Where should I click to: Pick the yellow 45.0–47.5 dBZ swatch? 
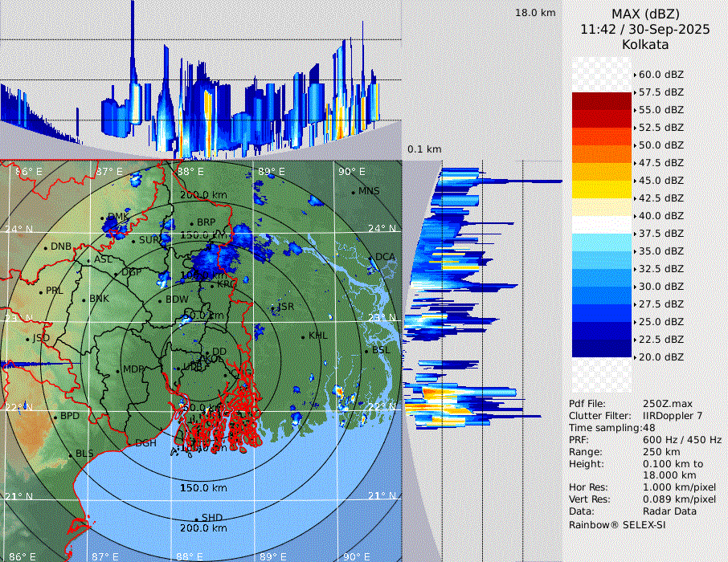click(602, 172)
